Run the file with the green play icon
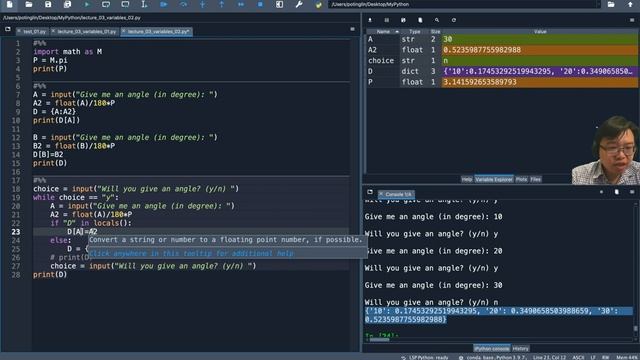 [87, 4]
